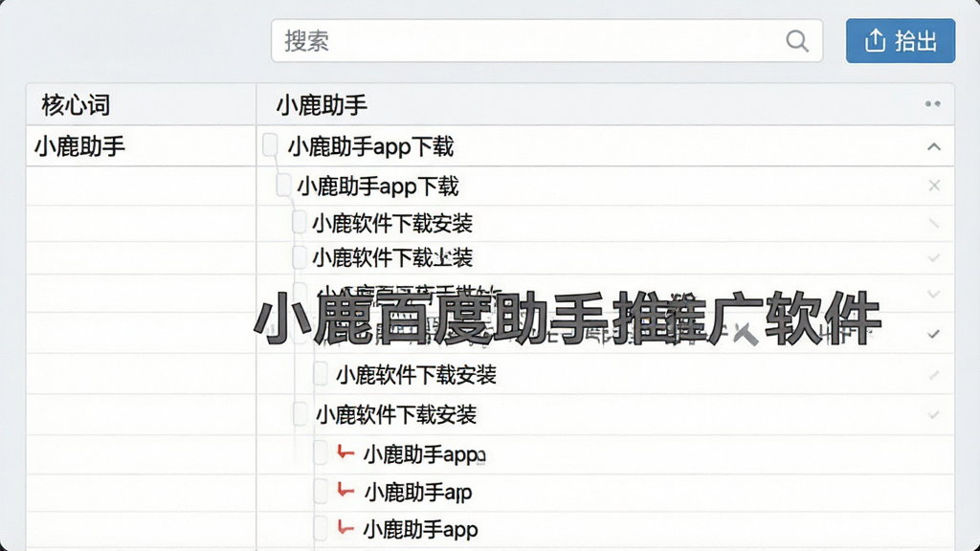The image size is (980, 551).
Task: Click the bold dark check mark icon
Action: tap(934, 334)
